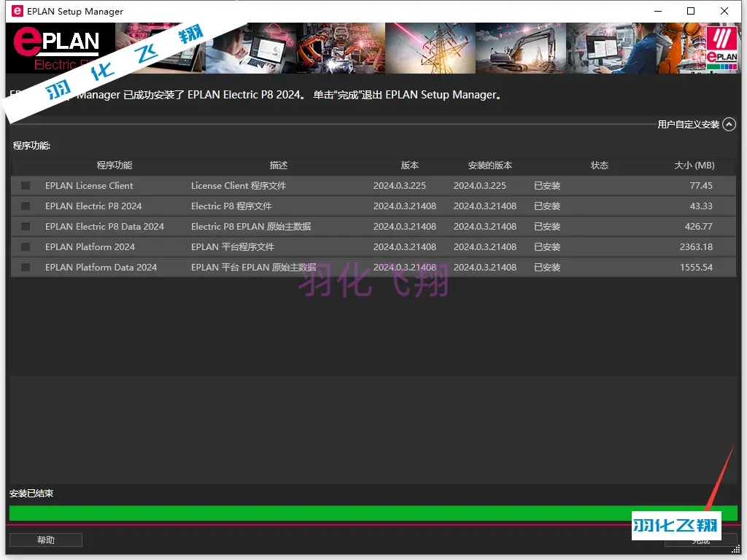Click the 帮助 help button
This screenshot has height=560, width=747.
click(x=46, y=540)
